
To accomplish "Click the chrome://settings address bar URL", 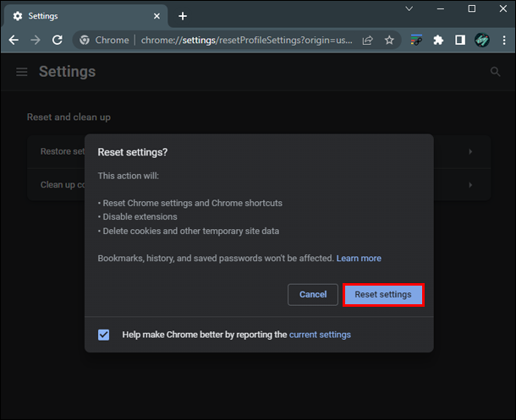I will pos(245,40).
